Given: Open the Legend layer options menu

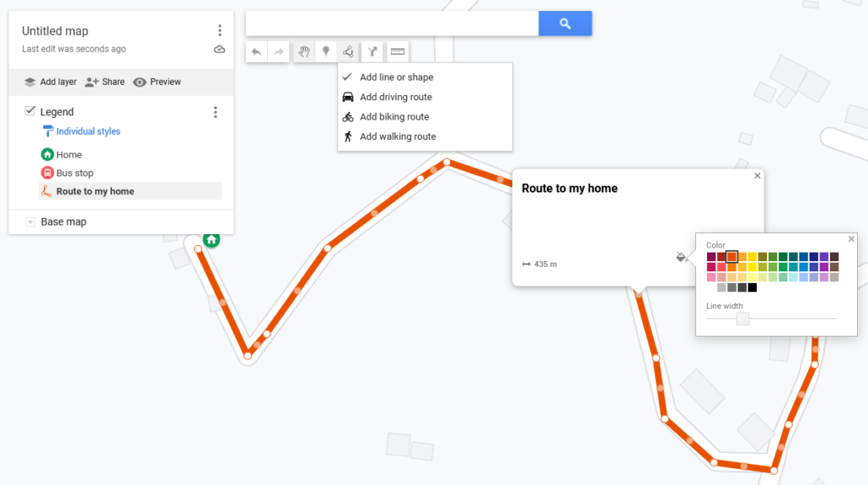Looking at the screenshot, I should pyautogui.click(x=215, y=112).
